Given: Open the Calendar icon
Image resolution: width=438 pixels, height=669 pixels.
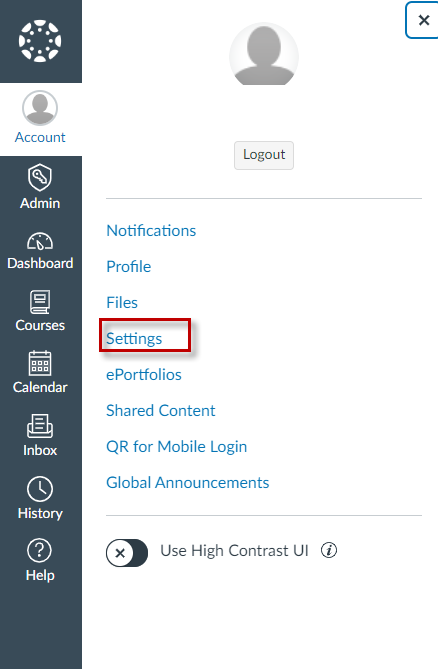Looking at the screenshot, I should 40,364.
